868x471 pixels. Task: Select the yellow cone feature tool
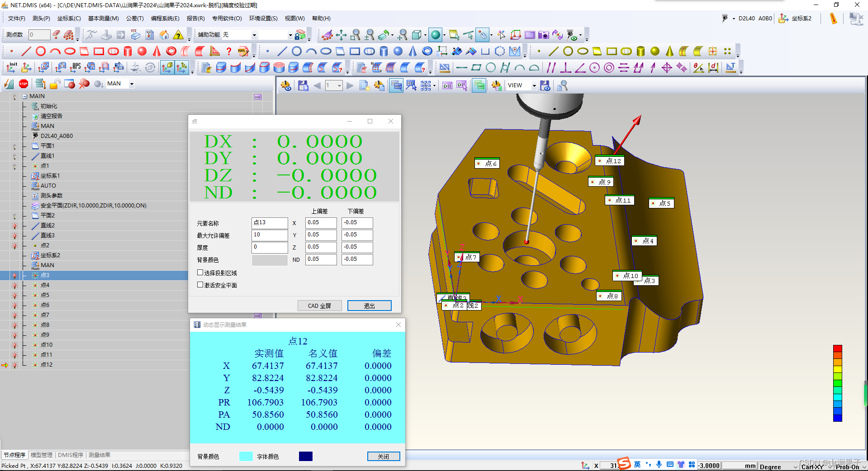point(669,51)
